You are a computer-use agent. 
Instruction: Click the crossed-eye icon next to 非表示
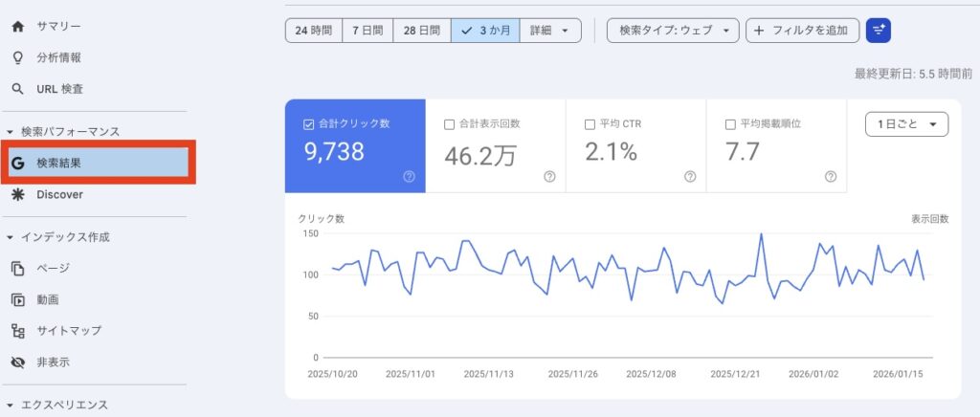[x=17, y=362]
